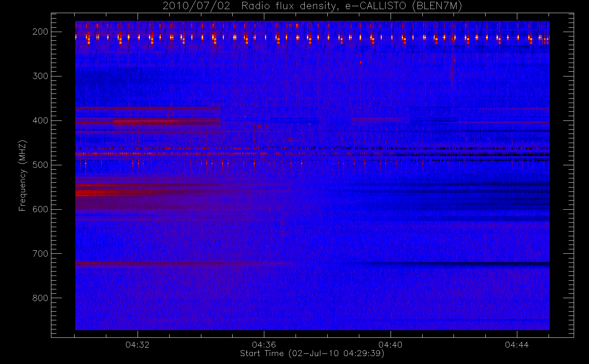
Task: Click the 'Start Time (02-Jul-10 04:29:39)' axis label
Action: [312, 353]
